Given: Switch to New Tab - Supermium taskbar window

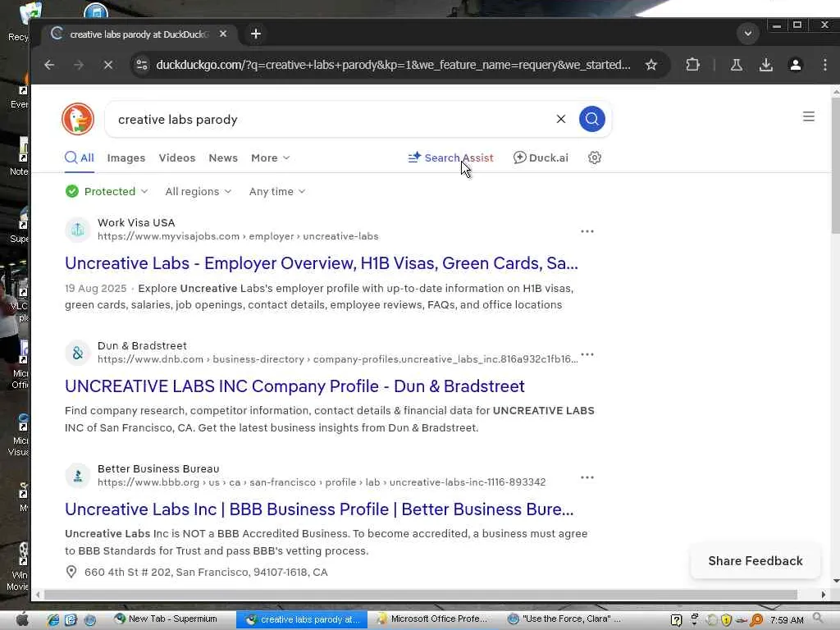Looking at the screenshot, I should pos(167,619).
